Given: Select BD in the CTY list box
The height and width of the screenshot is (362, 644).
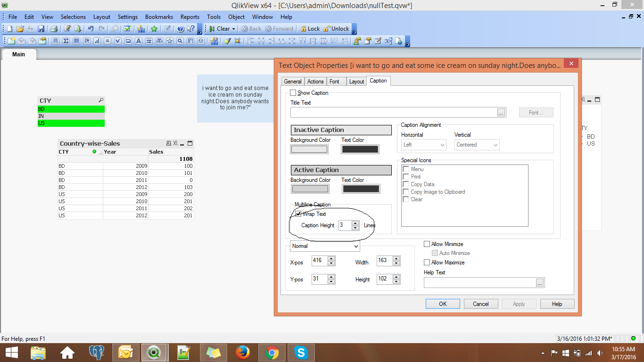Looking at the screenshot, I should point(71,109).
